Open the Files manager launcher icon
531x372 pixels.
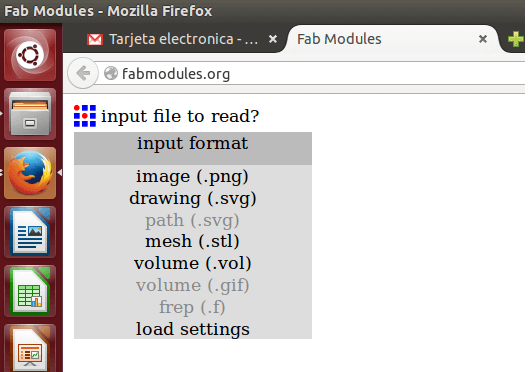coord(30,114)
